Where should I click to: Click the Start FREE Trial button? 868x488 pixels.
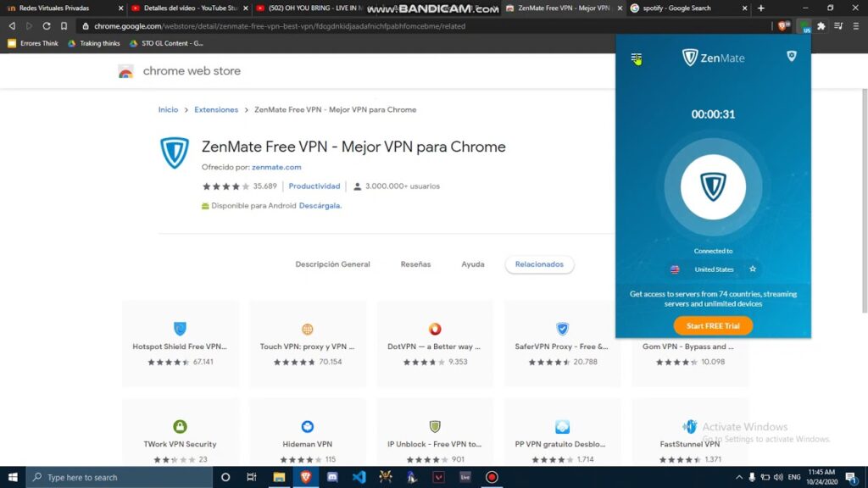click(713, 326)
